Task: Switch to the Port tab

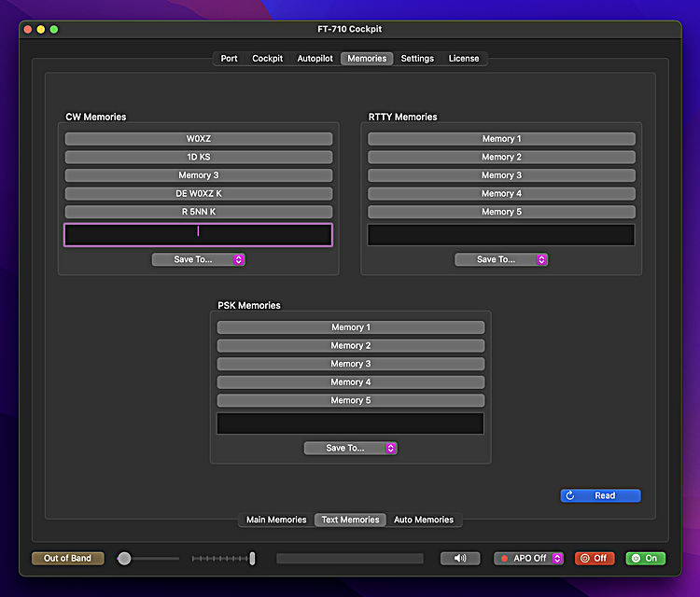Action: pos(229,59)
